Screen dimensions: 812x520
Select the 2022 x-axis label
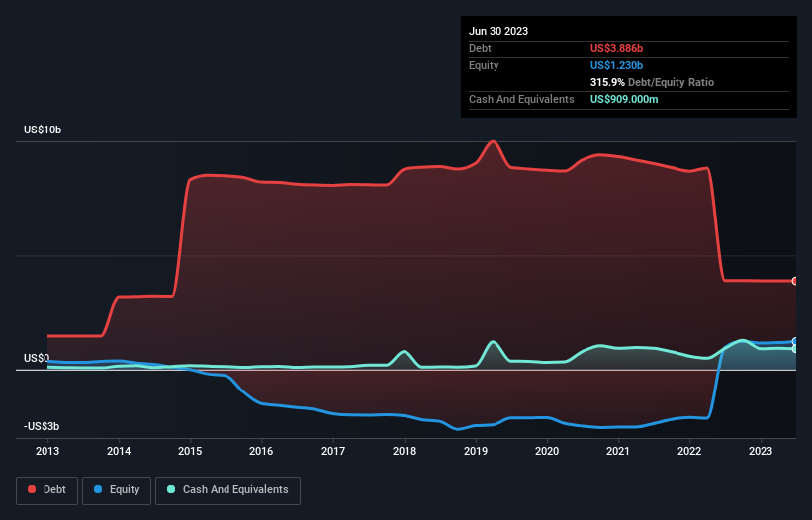click(689, 451)
